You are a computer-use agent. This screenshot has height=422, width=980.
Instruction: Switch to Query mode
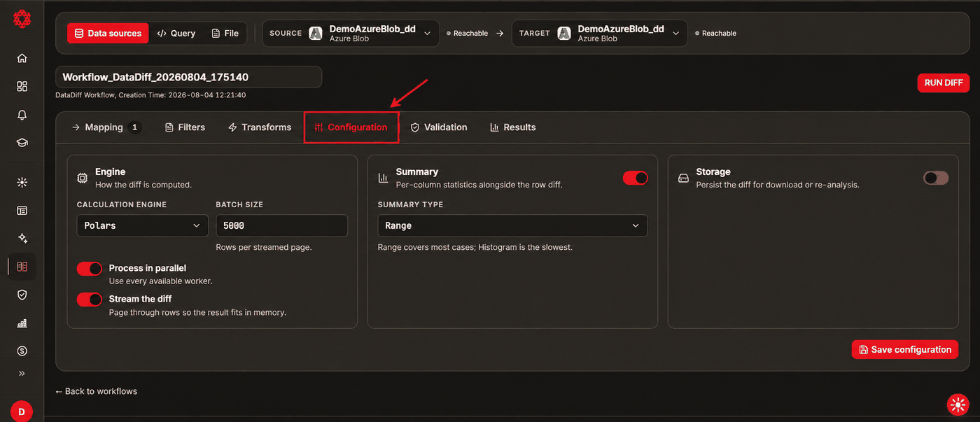176,33
